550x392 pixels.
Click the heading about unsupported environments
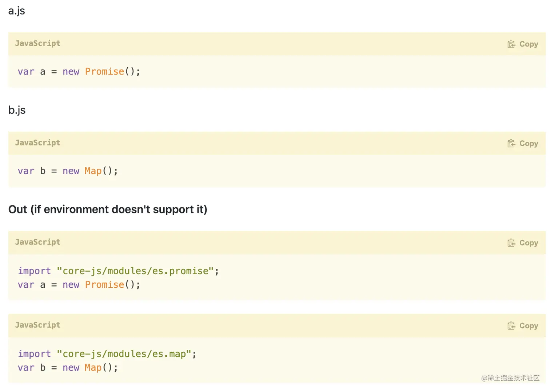[108, 209]
